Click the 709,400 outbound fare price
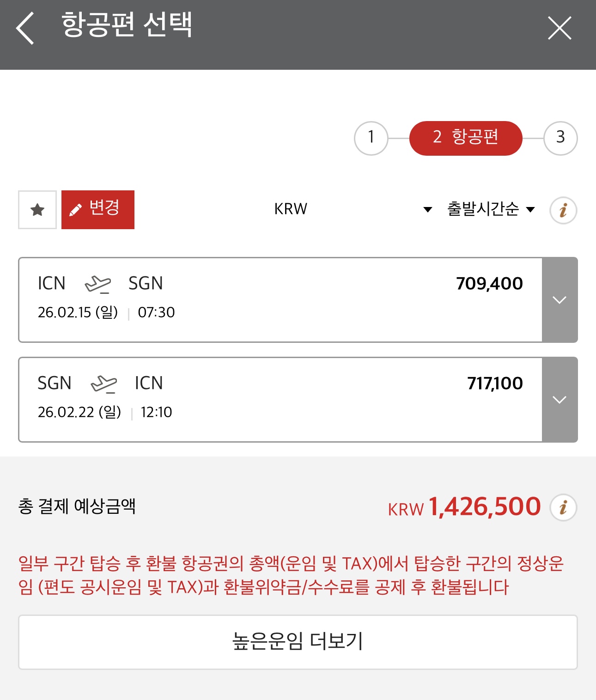This screenshot has width=596, height=700. click(489, 284)
